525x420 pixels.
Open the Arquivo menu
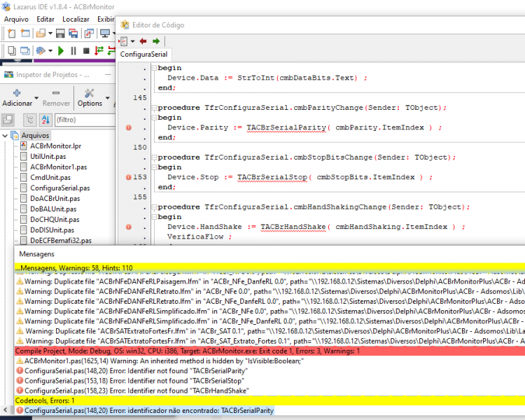pyautogui.click(x=16, y=19)
